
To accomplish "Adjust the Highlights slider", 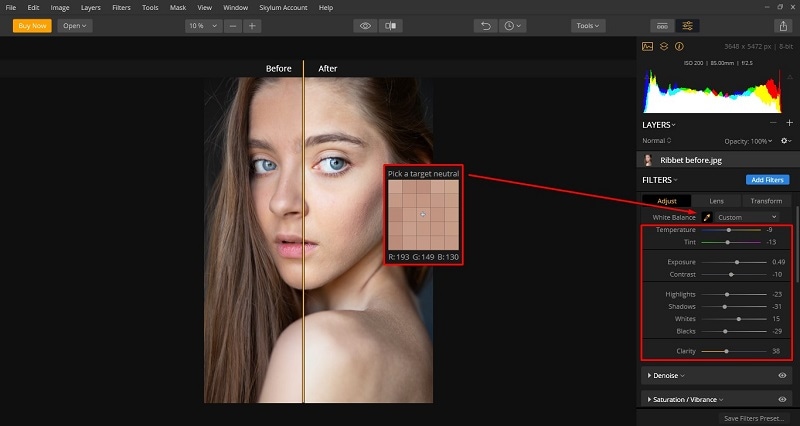I will (x=734, y=294).
